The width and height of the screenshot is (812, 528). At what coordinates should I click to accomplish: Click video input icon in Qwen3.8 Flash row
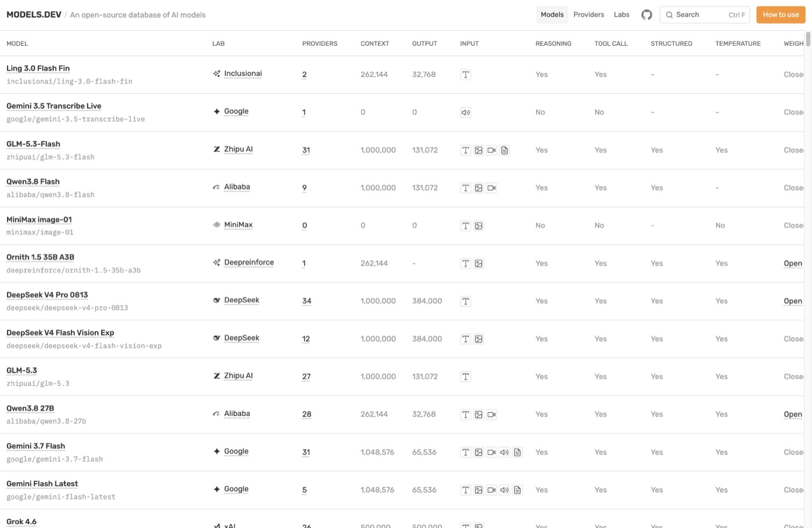point(492,187)
